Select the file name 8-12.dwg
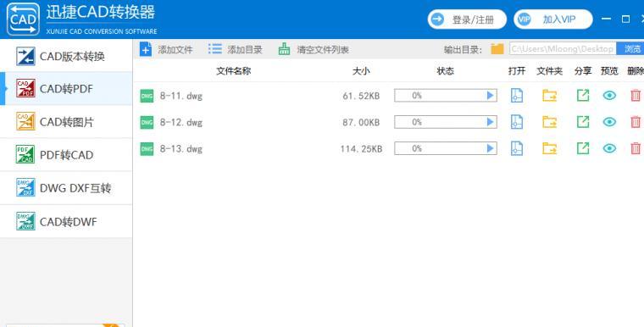This screenshot has width=644, height=327. click(181, 123)
